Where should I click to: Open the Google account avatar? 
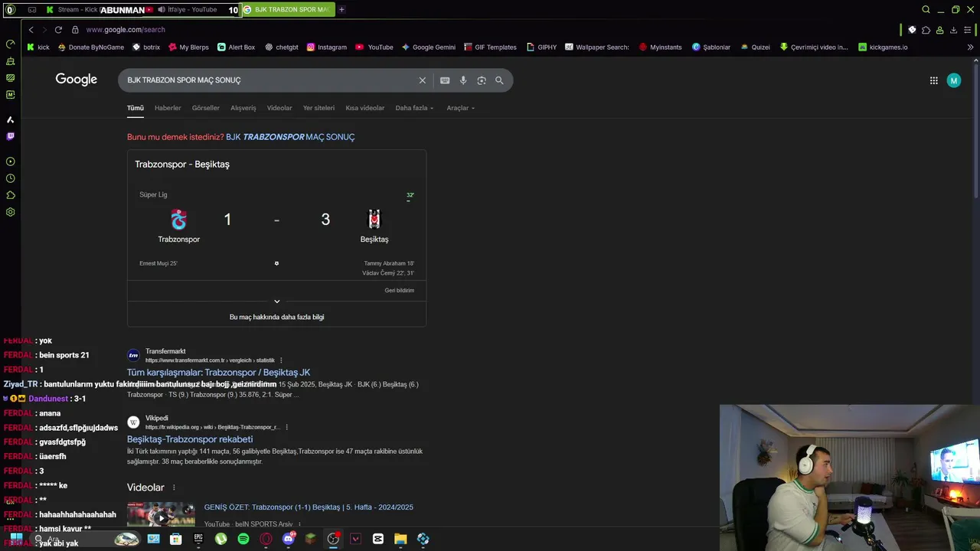(954, 80)
